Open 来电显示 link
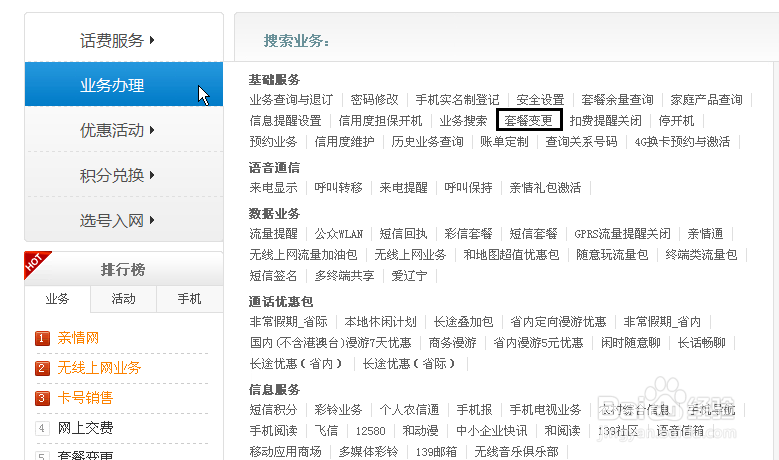The height and width of the screenshot is (460, 779). point(273,188)
